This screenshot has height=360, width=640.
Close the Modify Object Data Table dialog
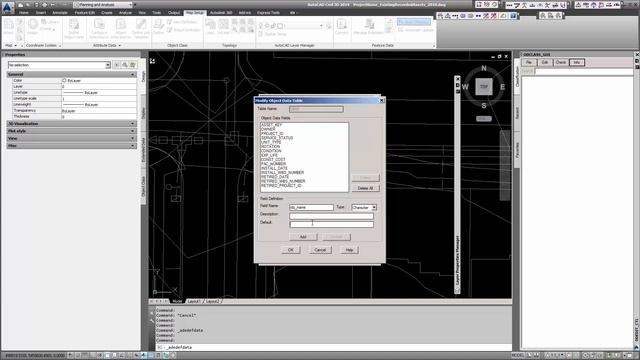click(x=382, y=100)
